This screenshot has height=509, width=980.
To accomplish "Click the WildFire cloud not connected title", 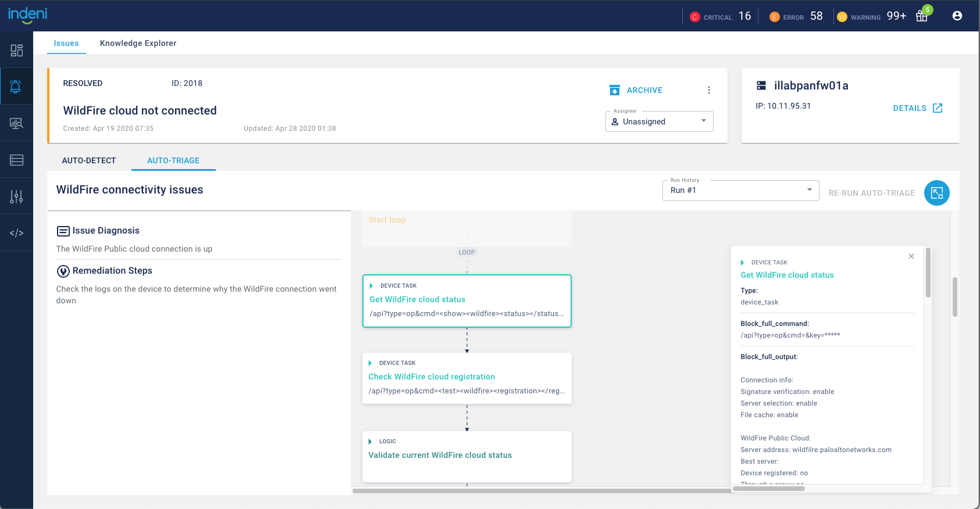I will 140,110.
